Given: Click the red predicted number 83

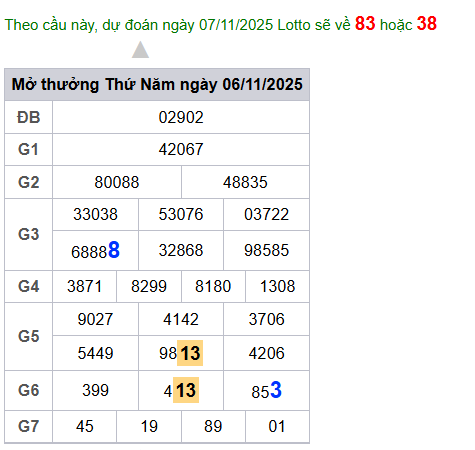Looking at the screenshot, I should [x=365, y=24].
